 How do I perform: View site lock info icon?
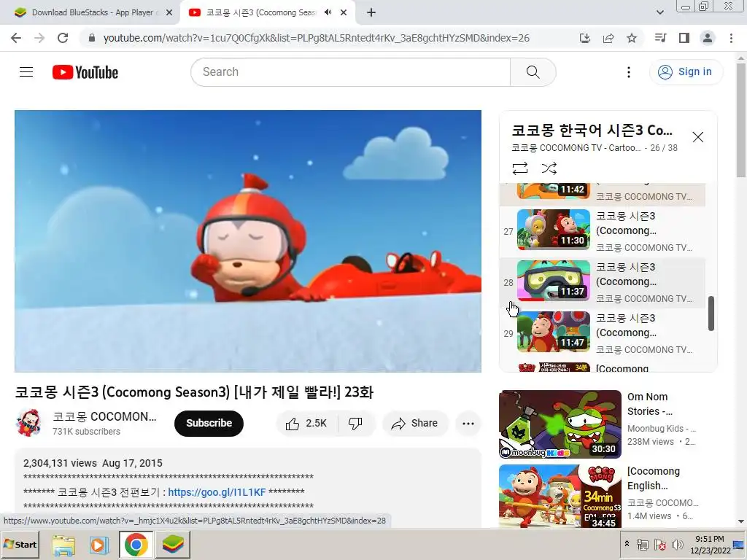pos(92,38)
